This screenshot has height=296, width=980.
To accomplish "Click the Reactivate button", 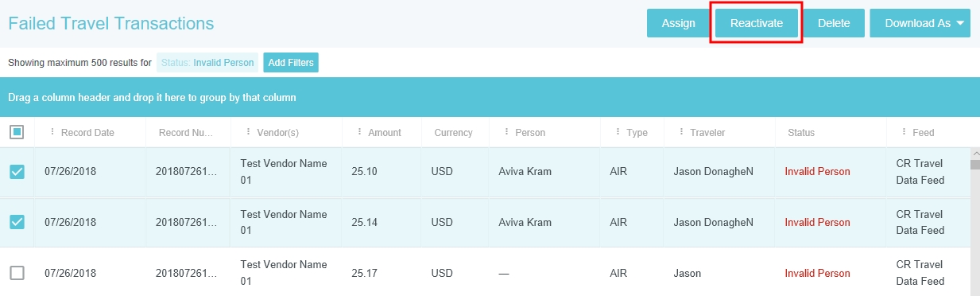I will tap(757, 23).
